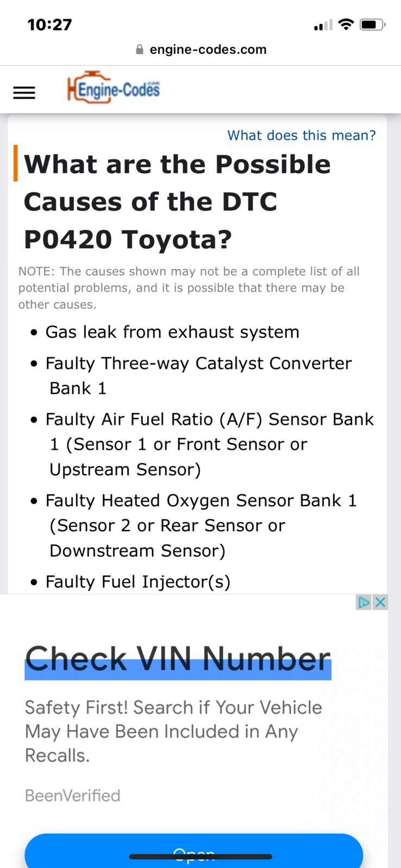Image resolution: width=401 pixels, height=868 pixels.
Task: Tap the 'Faulty Heated Oxygen Sensor' item
Action: point(201,525)
